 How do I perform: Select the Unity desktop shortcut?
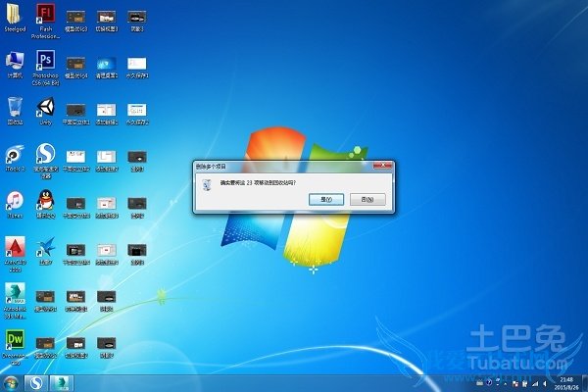44,106
